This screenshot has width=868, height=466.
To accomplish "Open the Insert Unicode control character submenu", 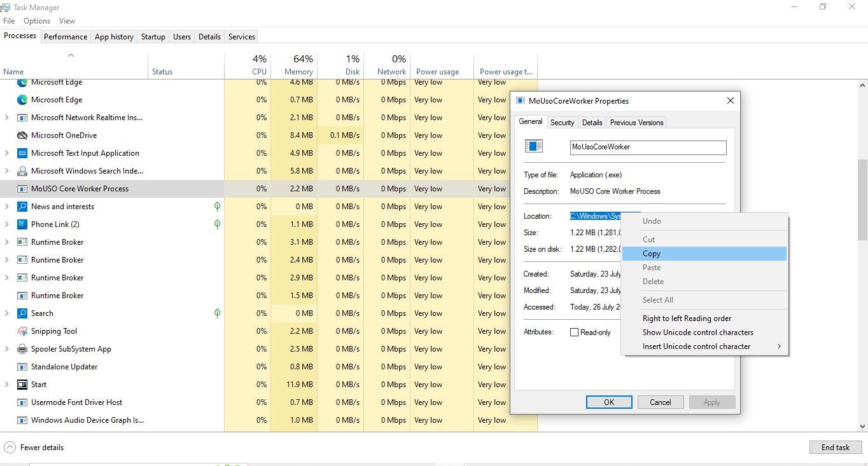I will click(704, 346).
